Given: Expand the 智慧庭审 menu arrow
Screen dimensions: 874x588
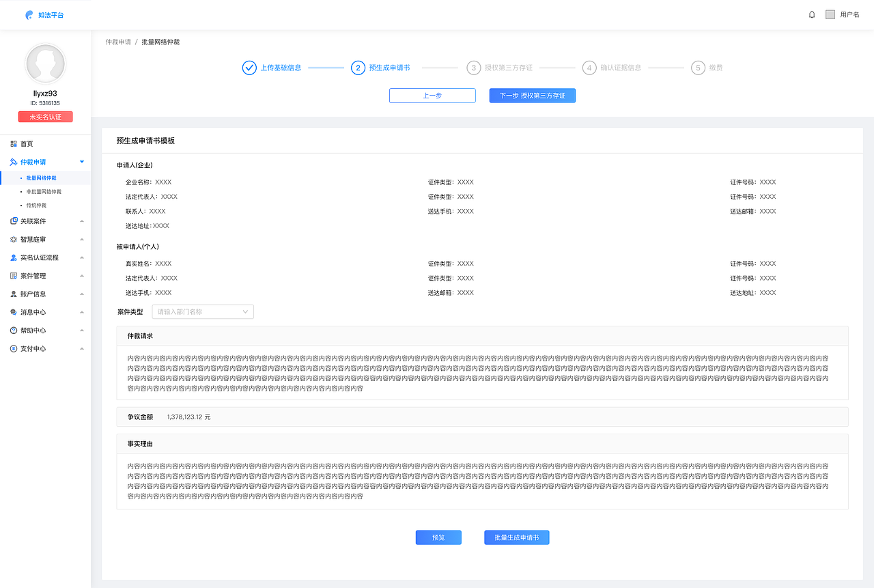Looking at the screenshot, I should coord(82,239).
